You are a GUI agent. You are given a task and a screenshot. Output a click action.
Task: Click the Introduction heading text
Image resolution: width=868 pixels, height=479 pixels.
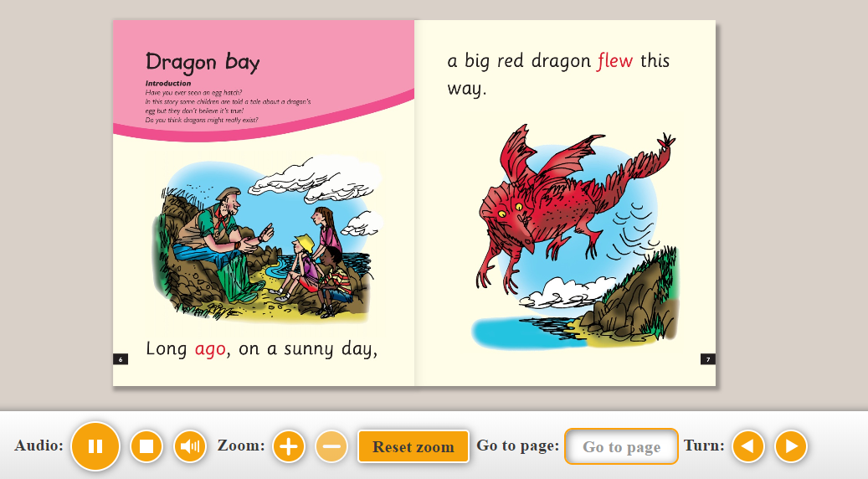168,84
